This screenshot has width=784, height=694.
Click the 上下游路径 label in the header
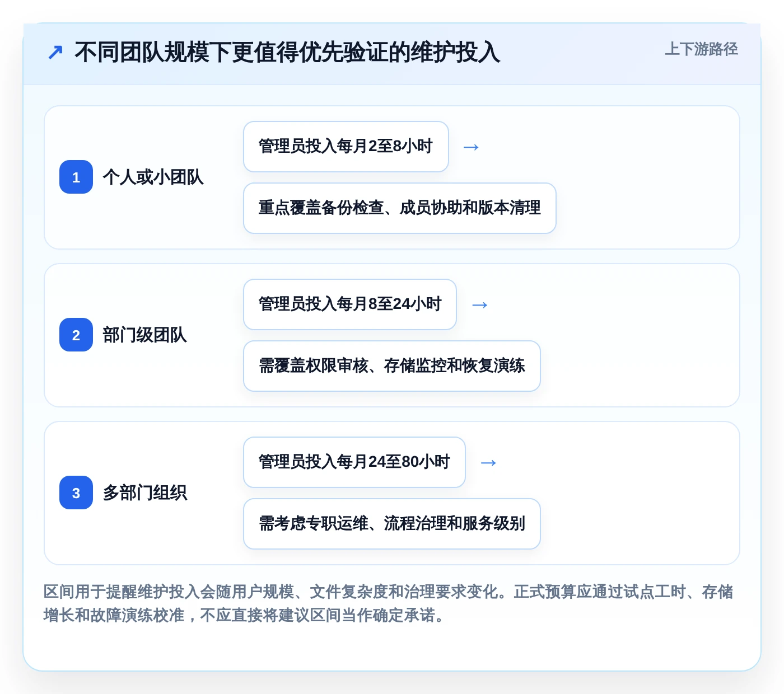click(x=701, y=49)
